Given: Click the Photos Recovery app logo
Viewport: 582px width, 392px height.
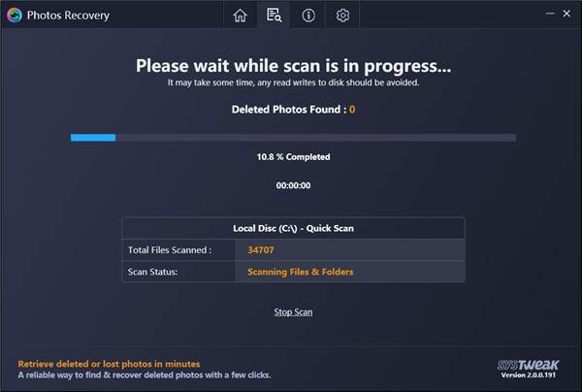Looking at the screenshot, I should click(15, 16).
